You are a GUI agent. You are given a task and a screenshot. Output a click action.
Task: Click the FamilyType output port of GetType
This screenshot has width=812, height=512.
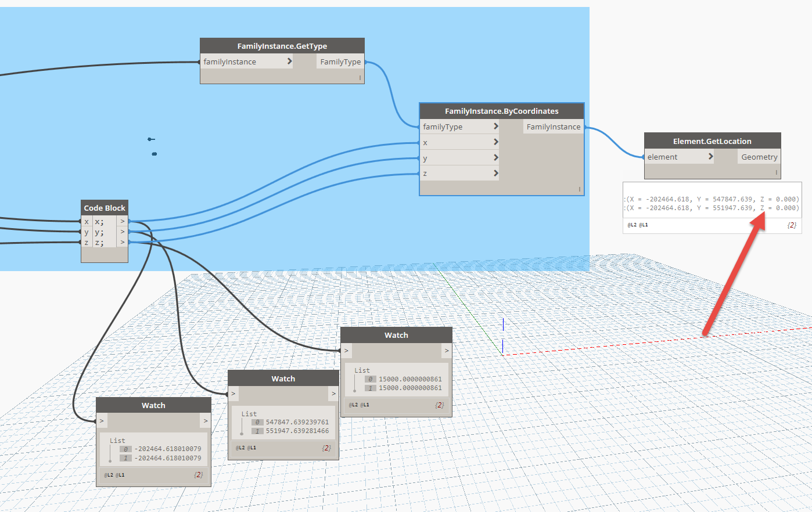pyautogui.click(x=340, y=62)
